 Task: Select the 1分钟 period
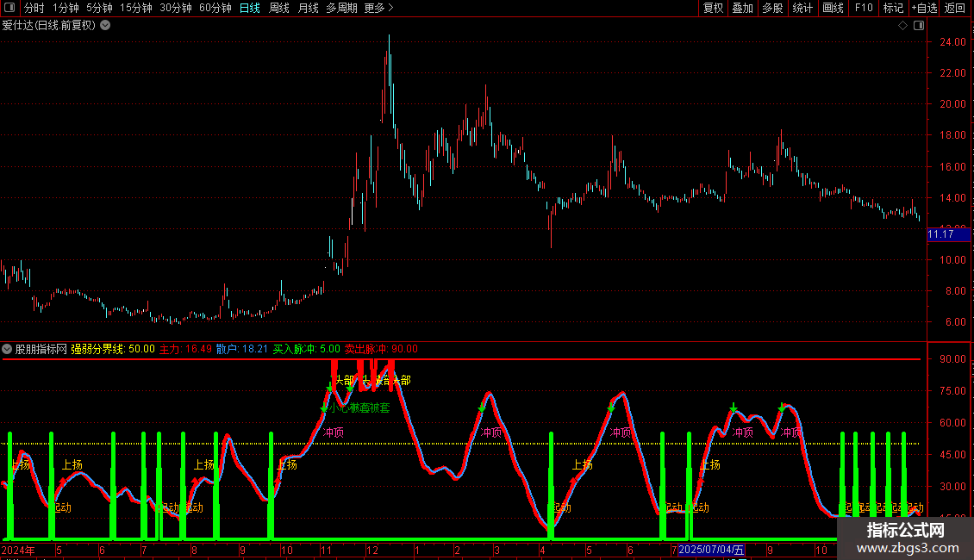click(x=66, y=8)
